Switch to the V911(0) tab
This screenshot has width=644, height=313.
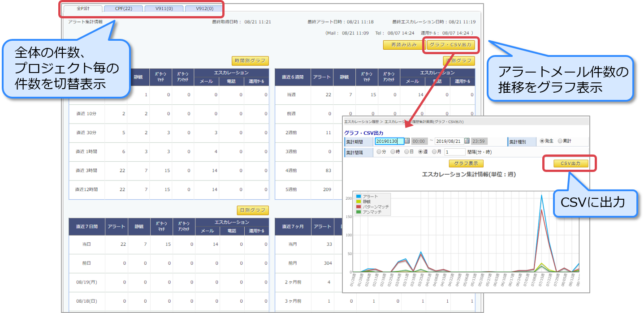[x=164, y=9]
